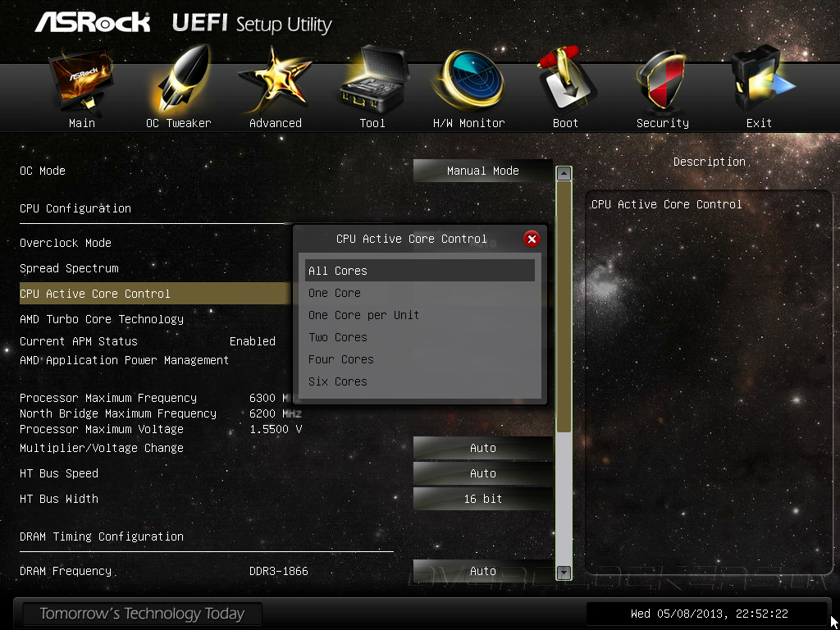Click the Processor Maximum Voltage row
The image size is (840, 630).
161,429
